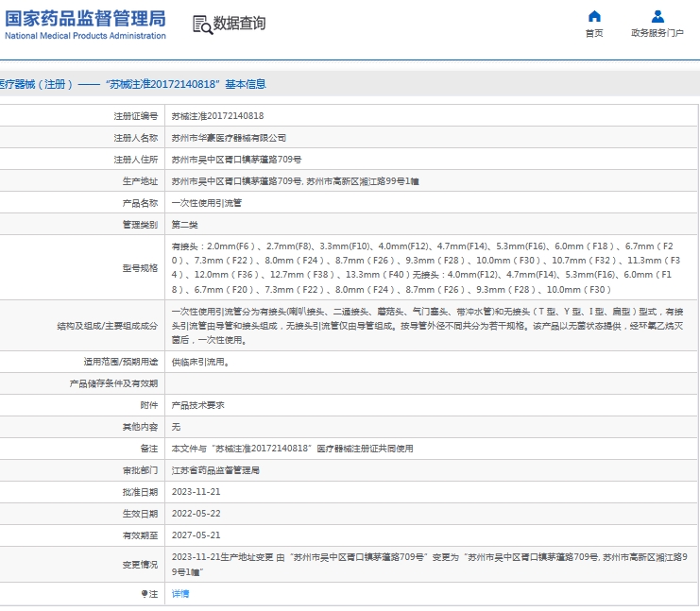Screen dimensions: 700x611
Task: Open the 详情 link
Action: pyautogui.click(x=180, y=594)
